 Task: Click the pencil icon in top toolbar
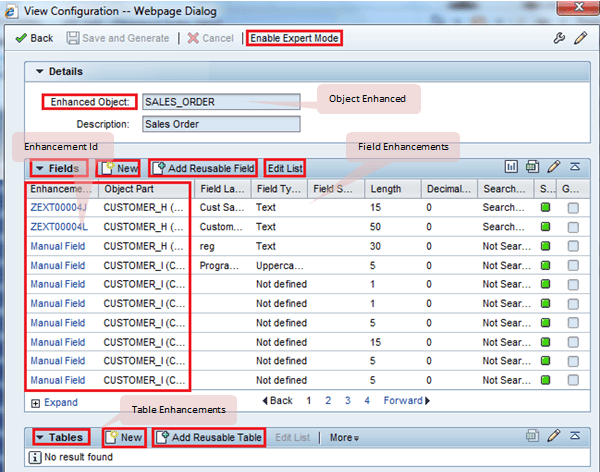(x=580, y=38)
